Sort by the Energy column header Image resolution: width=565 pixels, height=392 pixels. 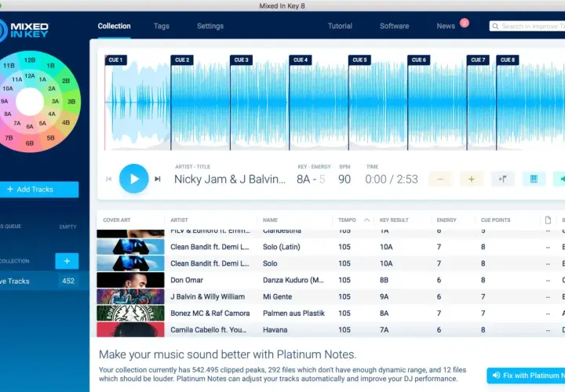(447, 220)
